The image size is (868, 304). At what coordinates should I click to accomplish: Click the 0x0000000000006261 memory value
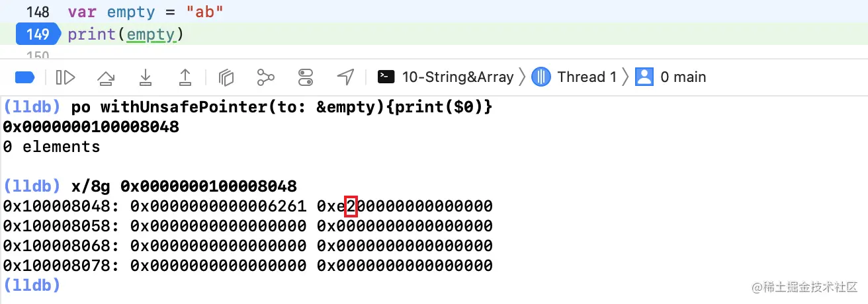218,206
